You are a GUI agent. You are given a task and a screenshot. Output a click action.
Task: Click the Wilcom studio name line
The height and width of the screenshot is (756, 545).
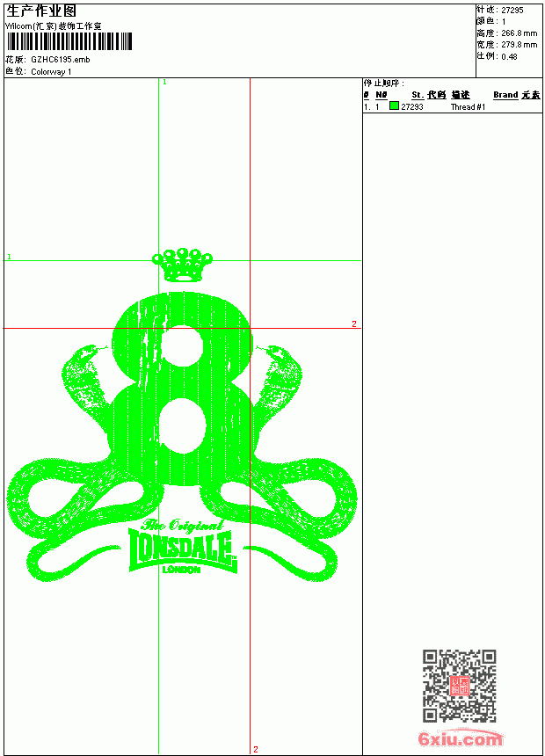(54, 26)
